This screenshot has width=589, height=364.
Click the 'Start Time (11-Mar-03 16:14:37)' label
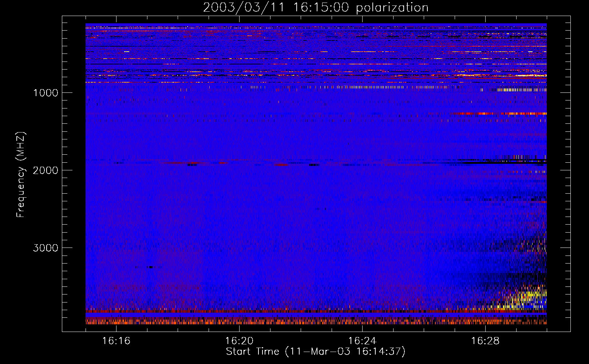pos(316,352)
